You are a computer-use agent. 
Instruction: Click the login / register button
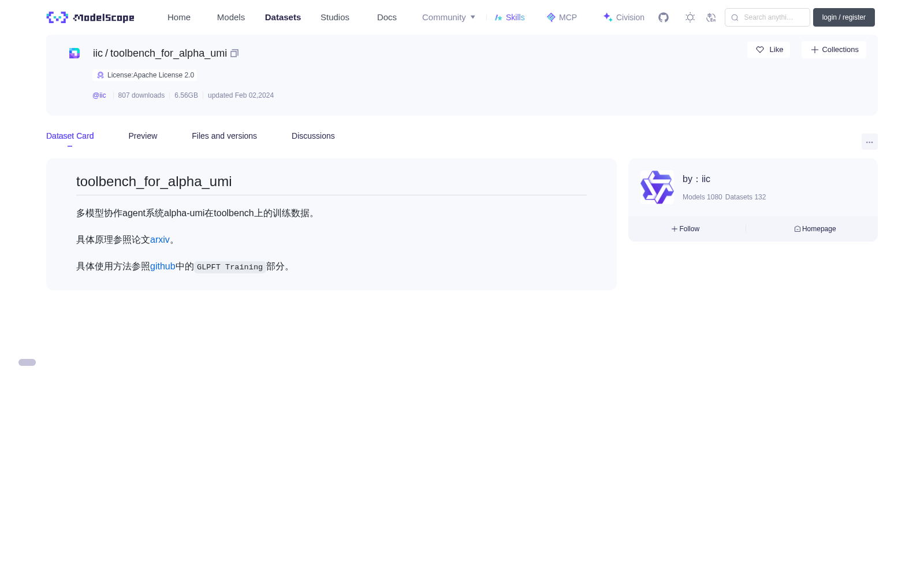pos(844,17)
